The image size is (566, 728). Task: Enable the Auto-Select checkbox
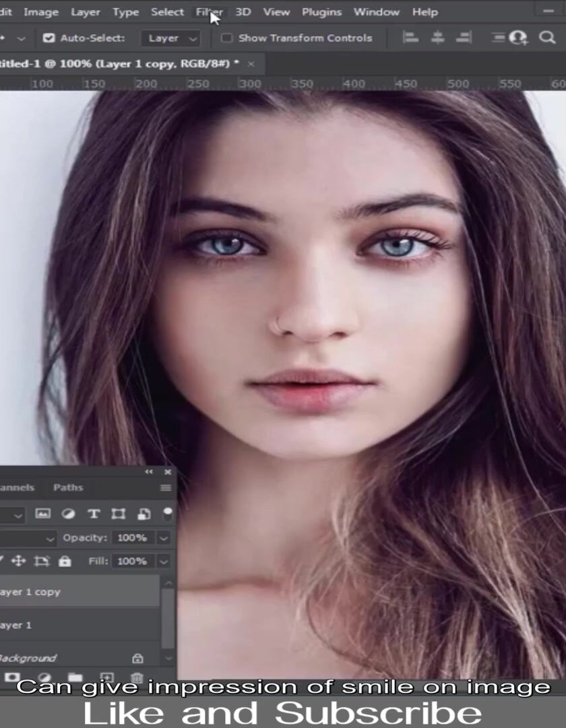[x=49, y=38]
